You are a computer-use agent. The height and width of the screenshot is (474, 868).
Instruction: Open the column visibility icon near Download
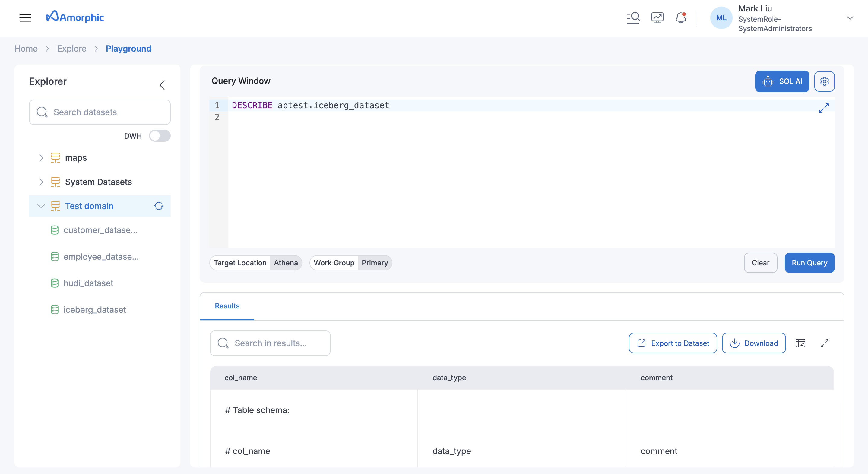point(801,343)
